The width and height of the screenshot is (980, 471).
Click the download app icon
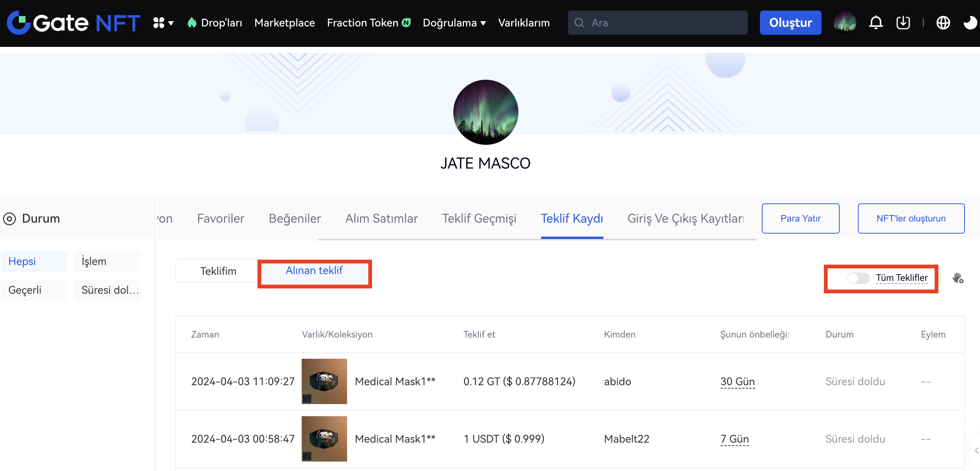tap(903, 23)
